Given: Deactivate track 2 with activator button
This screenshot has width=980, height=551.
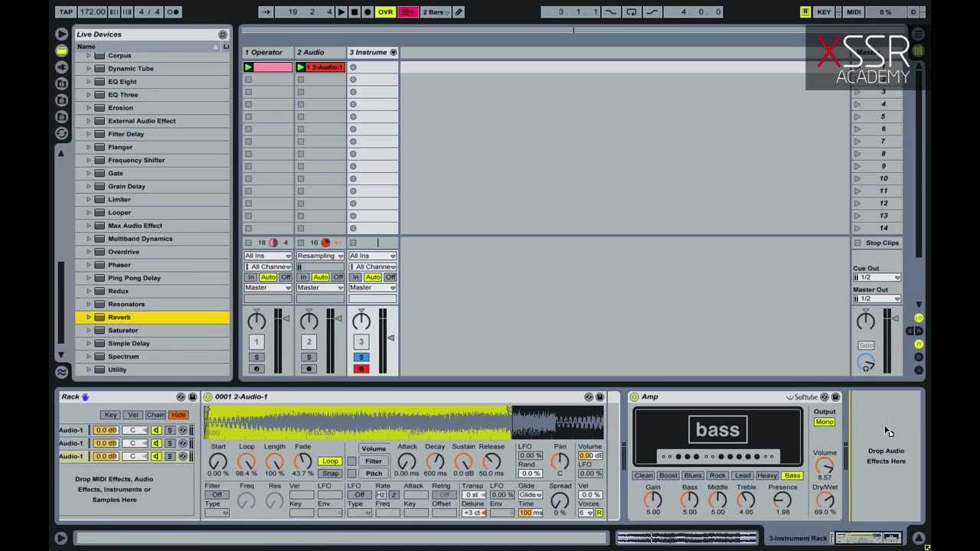Looking at the screenshot, I should pyautogui.click(x=309, y=342).
